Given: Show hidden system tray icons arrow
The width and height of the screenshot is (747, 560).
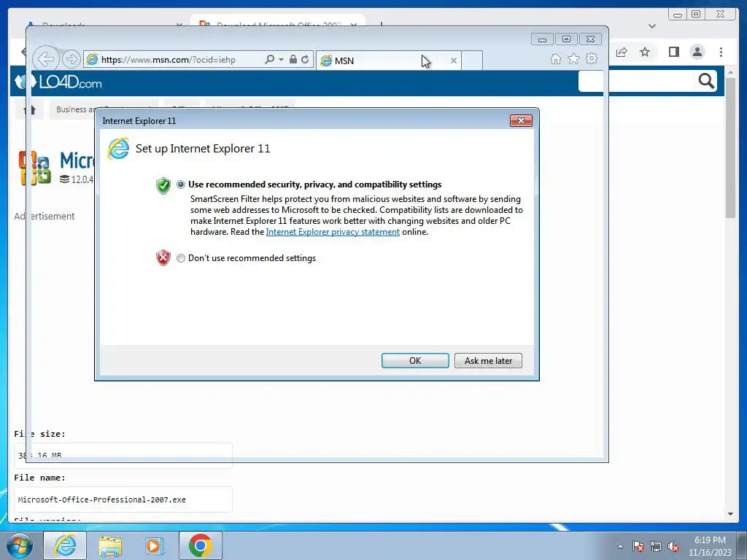Looking at the screenshot, I should coord(620,546).
